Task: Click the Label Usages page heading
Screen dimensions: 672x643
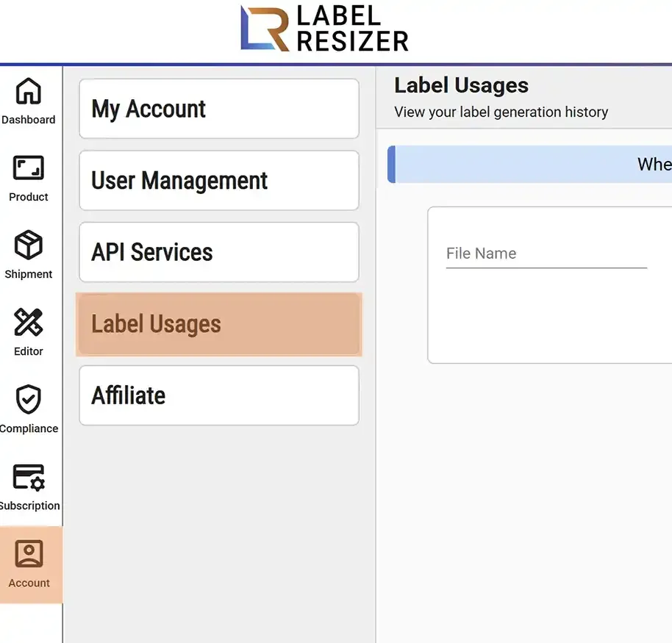Action: pyautogui.click(x=461, y=85)
